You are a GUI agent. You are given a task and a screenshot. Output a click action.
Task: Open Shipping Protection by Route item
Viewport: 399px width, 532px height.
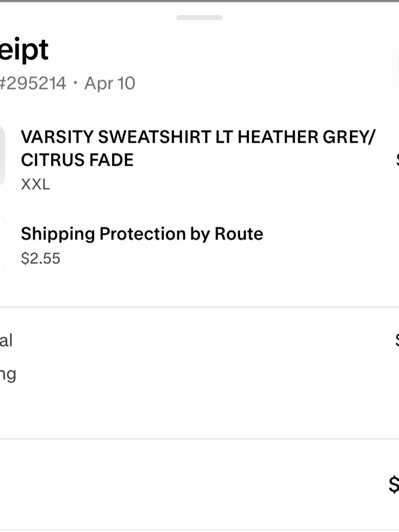coord(142,234)
